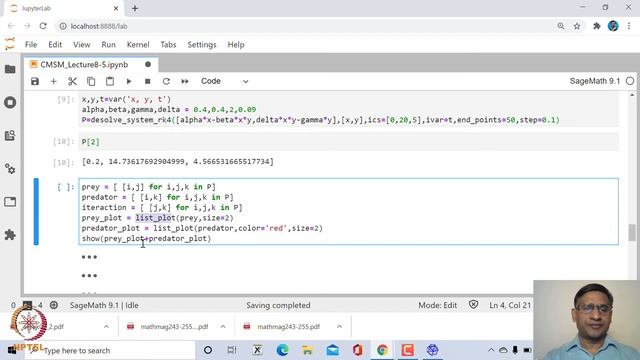Select the desolve_system_rk4 code cell
This screenshot has height=360, width=640.
[349, 109]
